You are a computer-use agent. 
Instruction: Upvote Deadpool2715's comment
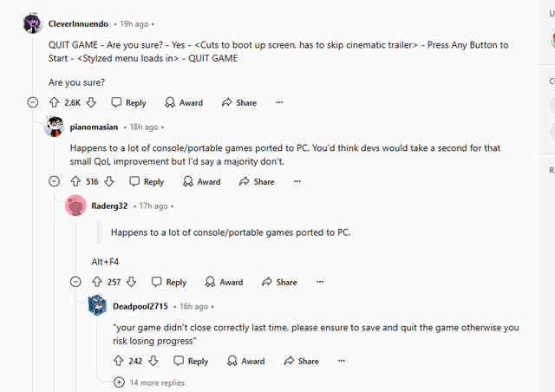point(119,361)
